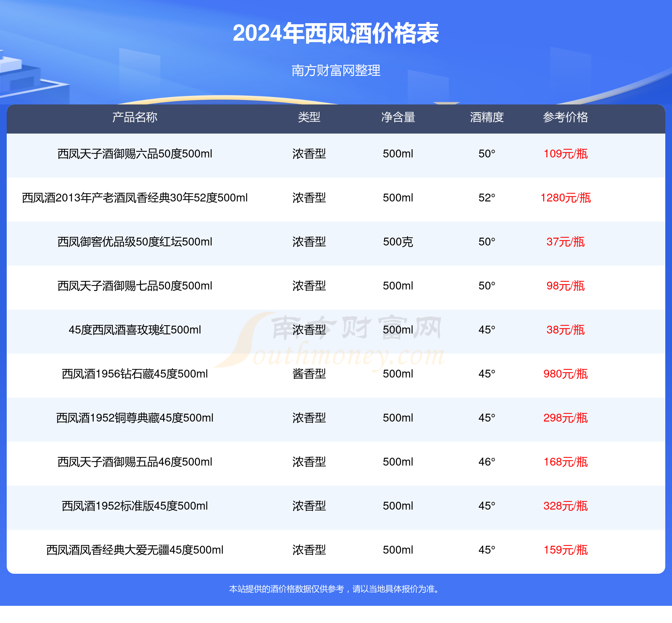Select product 西凤酒1952铜尊典藏45度500ml
Viewport: 672px width, 623px height.
[135, 418]
